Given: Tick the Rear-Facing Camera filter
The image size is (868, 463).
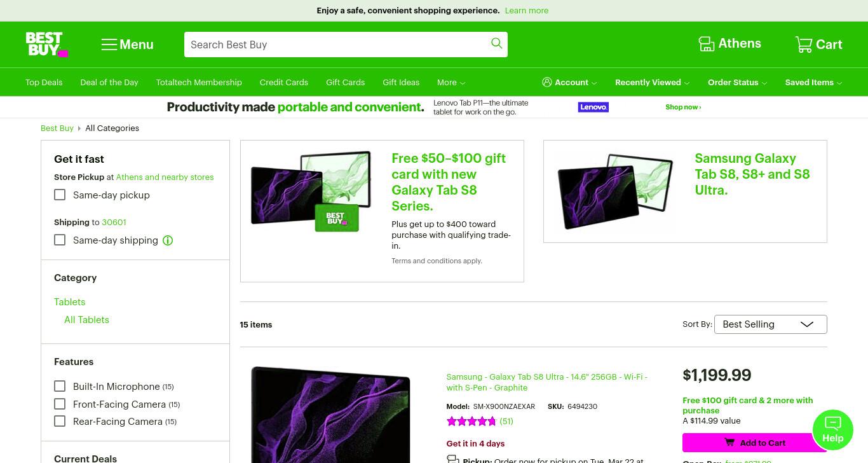Looking at the screenshot, I should 60,421.
